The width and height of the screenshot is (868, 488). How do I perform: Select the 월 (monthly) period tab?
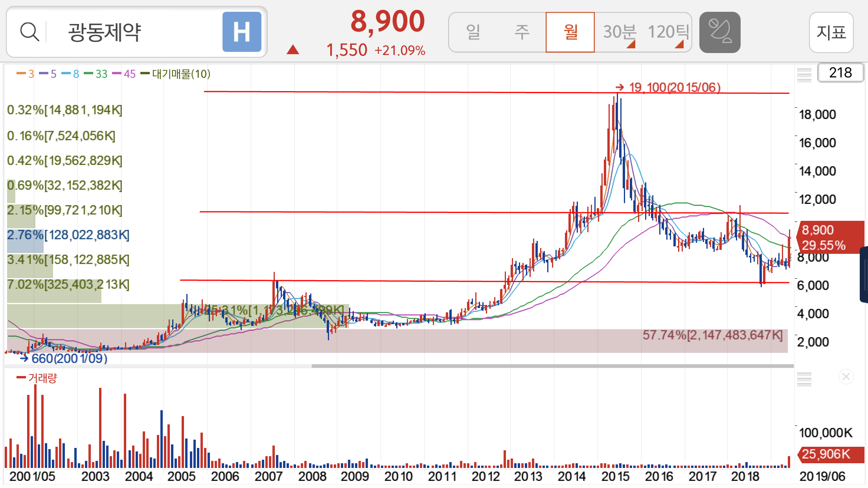tap(570, 32)
